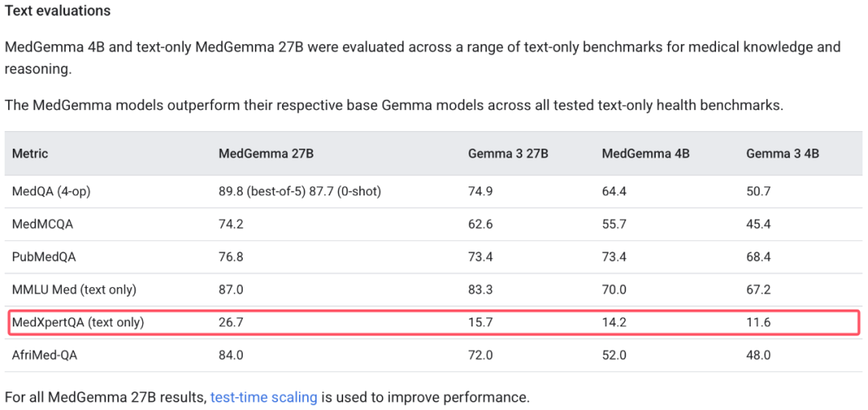Click the 70.0 MMLU Med MedGemma 4B cell

(614, 289)
